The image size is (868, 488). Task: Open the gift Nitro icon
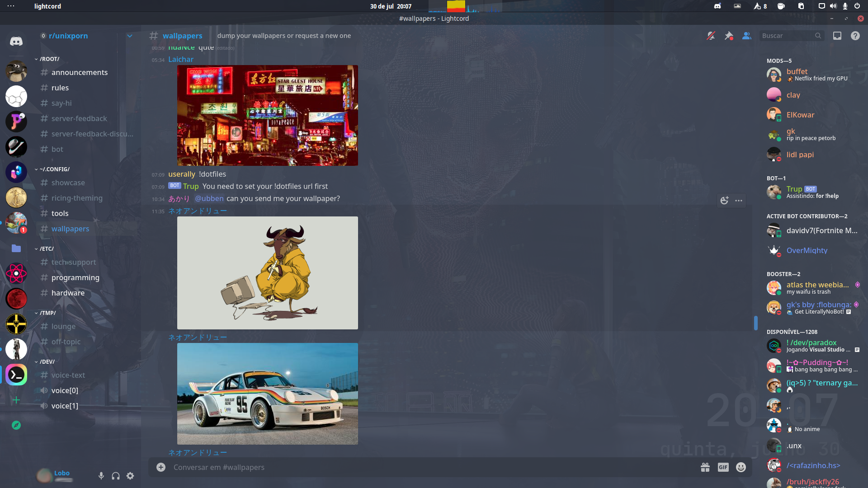pyautogui.click(x=705, y=467)
